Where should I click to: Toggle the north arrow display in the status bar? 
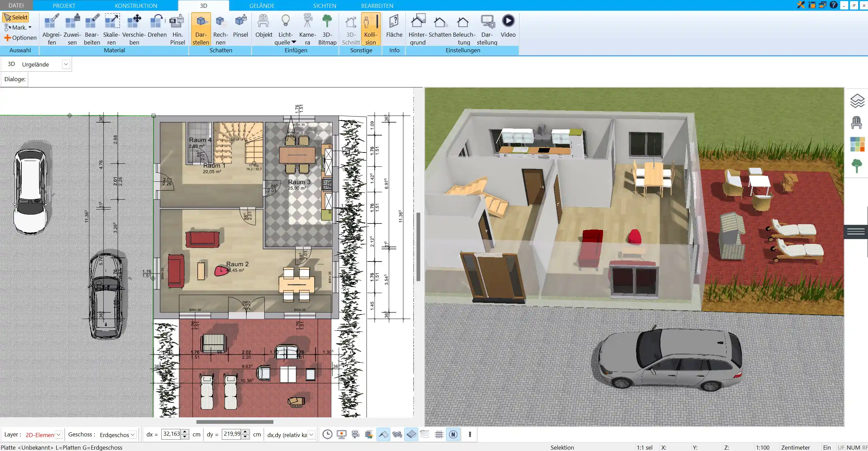coord(454,434)
